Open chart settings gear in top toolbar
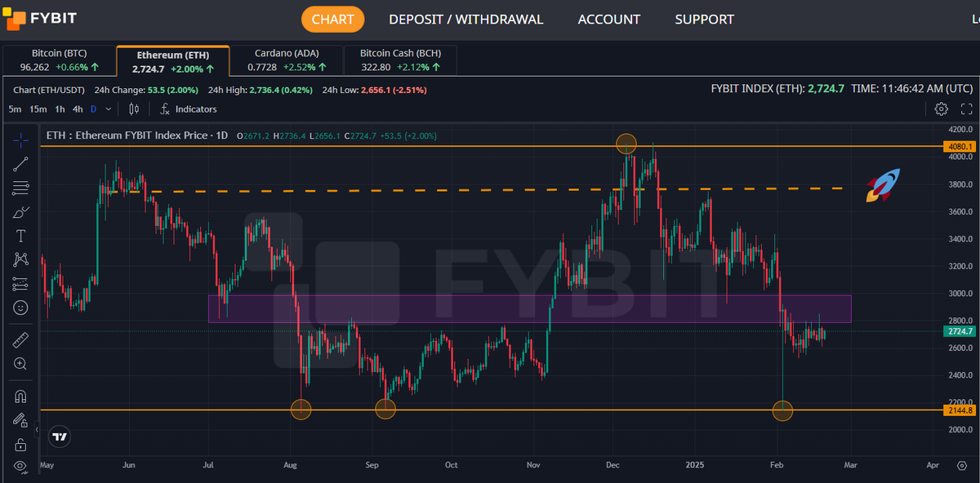The width and height of the screenshot is (980, 483). tap(941, 109)
